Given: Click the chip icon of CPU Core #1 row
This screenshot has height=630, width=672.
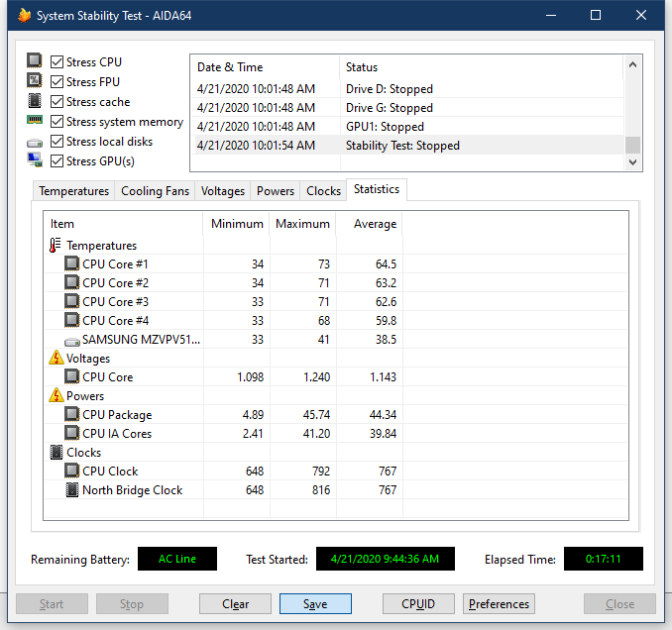Looking at the screenshot, I should [71, 263].
